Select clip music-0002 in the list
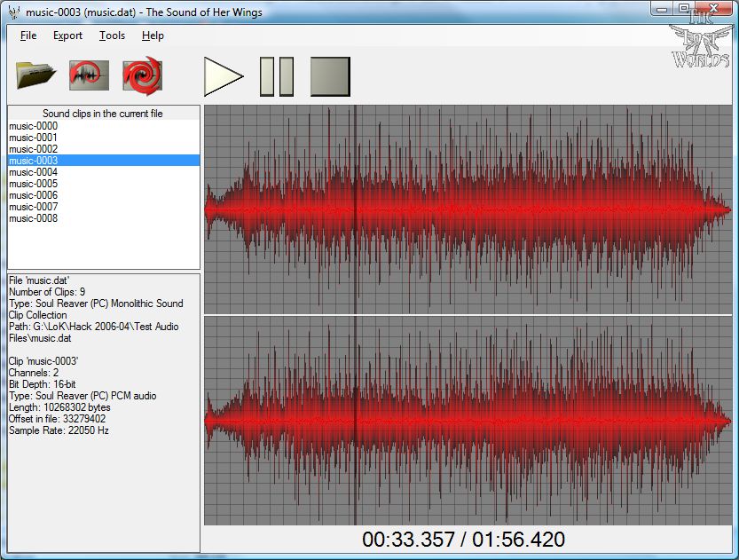 tap(104, 149)
